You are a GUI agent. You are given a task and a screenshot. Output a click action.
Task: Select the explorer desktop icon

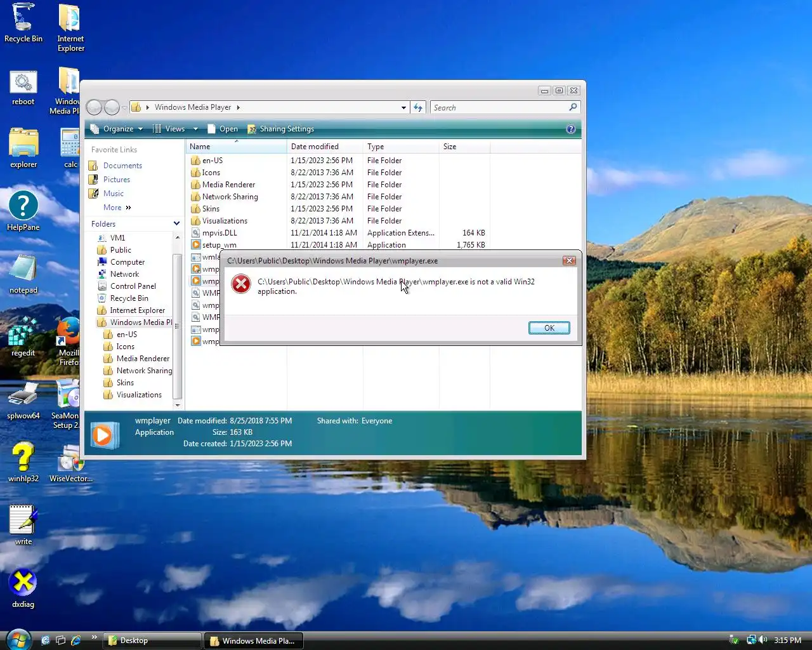click(23, 149)
